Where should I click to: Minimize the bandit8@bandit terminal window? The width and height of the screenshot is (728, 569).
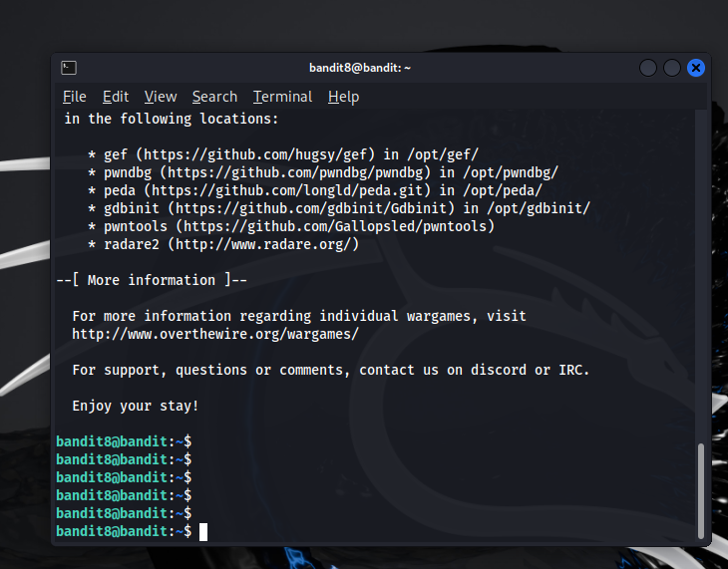pyautogui.click(x=648, y=68)
